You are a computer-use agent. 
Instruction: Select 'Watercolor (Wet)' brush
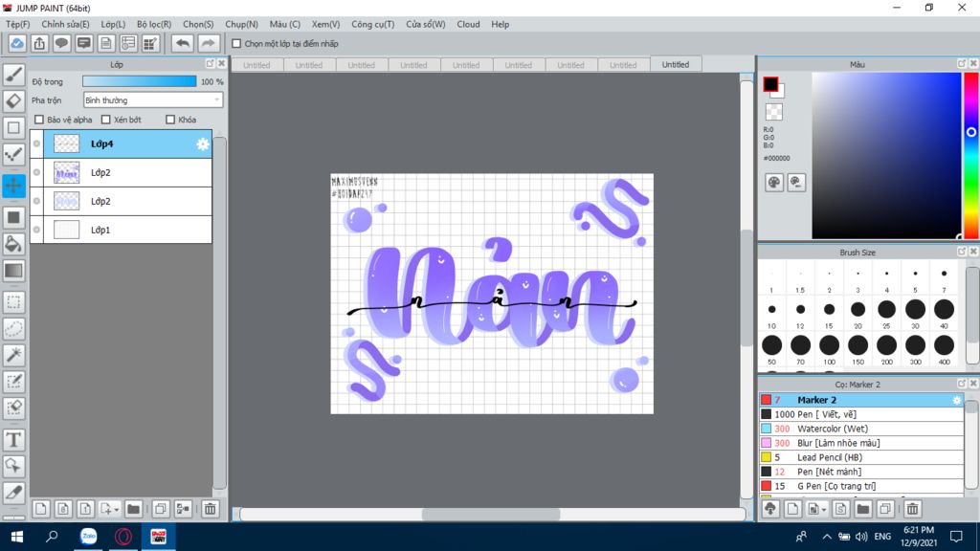pyautogui.click(x=861, y=429)
